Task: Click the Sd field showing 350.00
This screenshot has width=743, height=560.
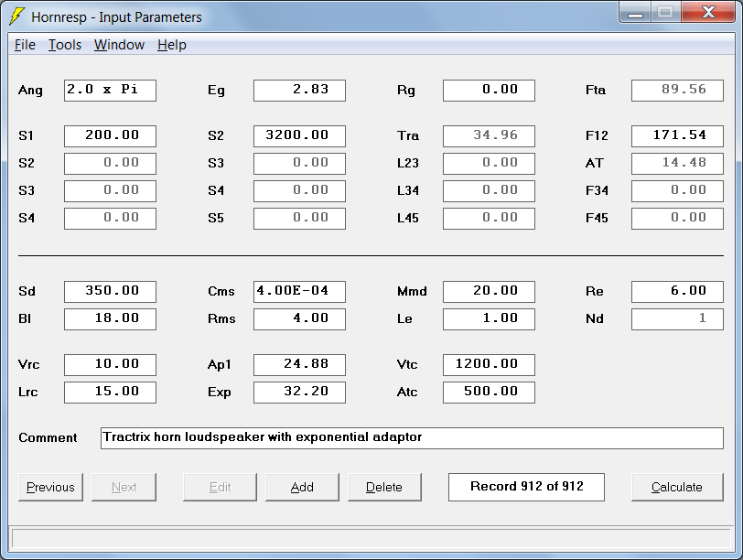Action: (110, 292)
